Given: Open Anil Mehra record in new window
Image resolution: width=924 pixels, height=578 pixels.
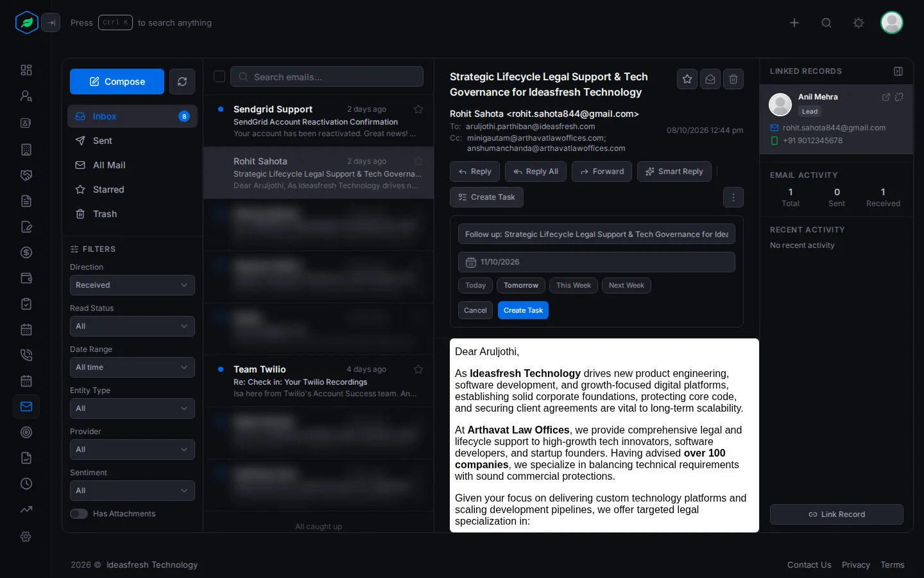Looking at the screenshot, I should pyautogui.click(x=886, y=97).
